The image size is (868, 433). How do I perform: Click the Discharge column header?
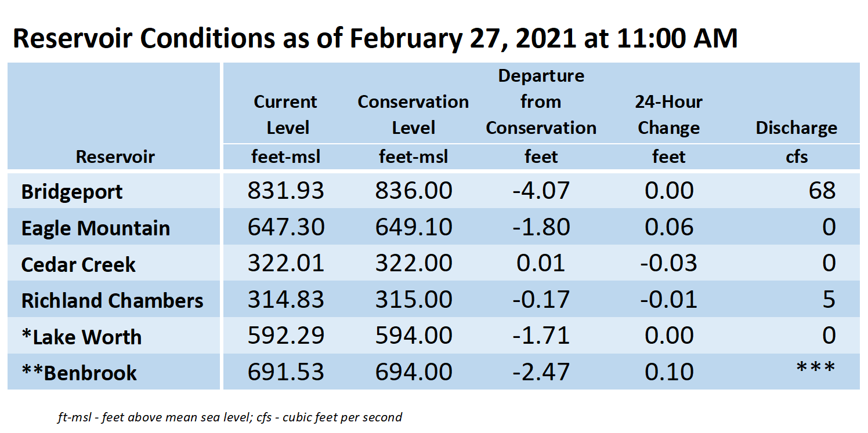point(797,128)
